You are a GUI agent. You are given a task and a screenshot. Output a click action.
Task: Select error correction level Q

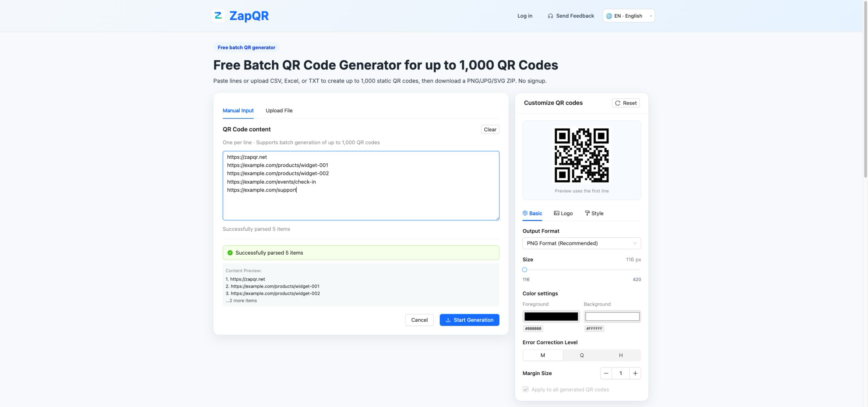pos(582,355)
